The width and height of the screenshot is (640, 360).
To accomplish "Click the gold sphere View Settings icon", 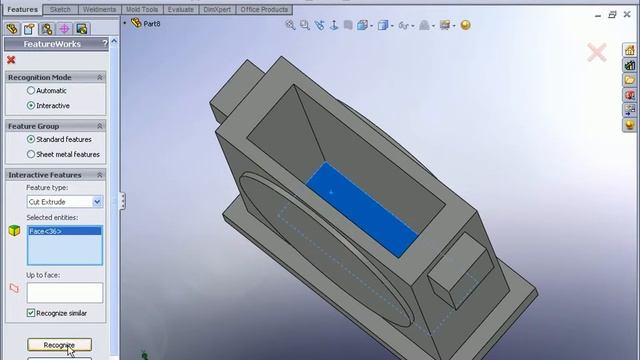I will click(x=465, y=25).
